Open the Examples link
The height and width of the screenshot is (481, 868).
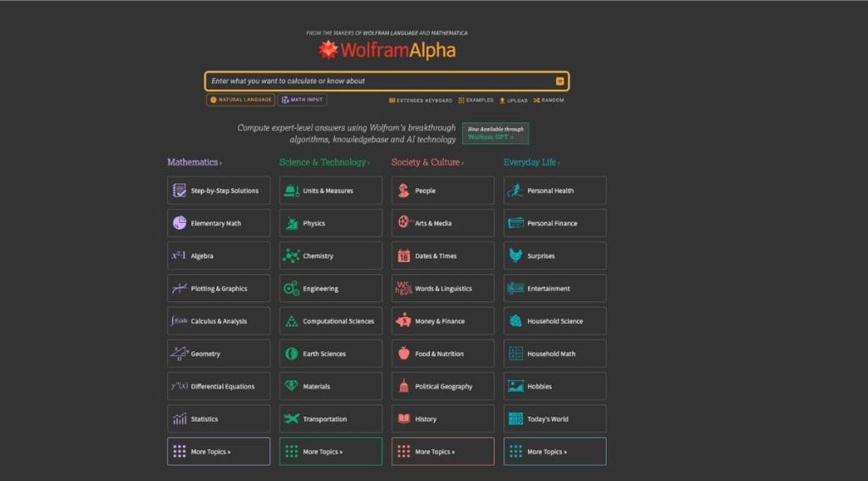coord(476,100)
